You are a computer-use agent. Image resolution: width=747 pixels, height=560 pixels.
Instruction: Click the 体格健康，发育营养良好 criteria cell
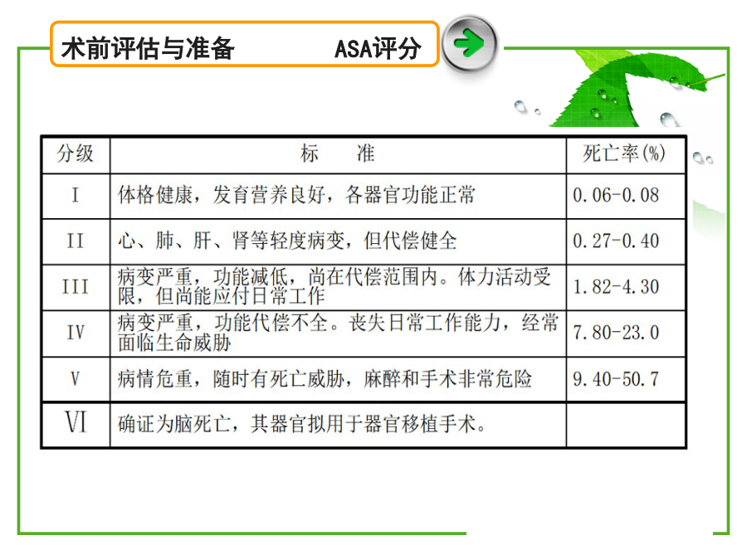(338, 196)
